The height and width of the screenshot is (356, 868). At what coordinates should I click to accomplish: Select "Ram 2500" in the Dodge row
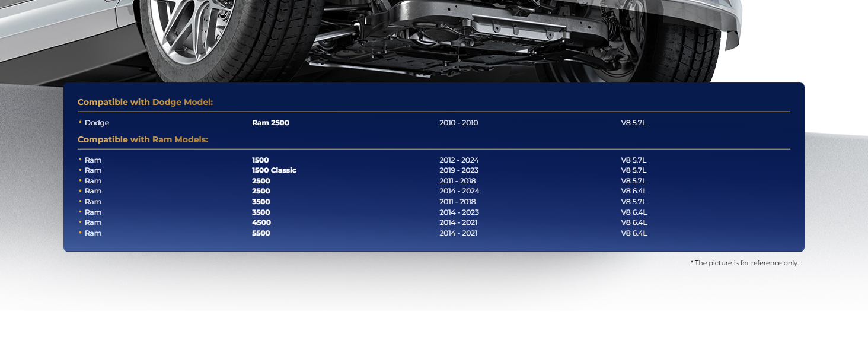[270, 123]
